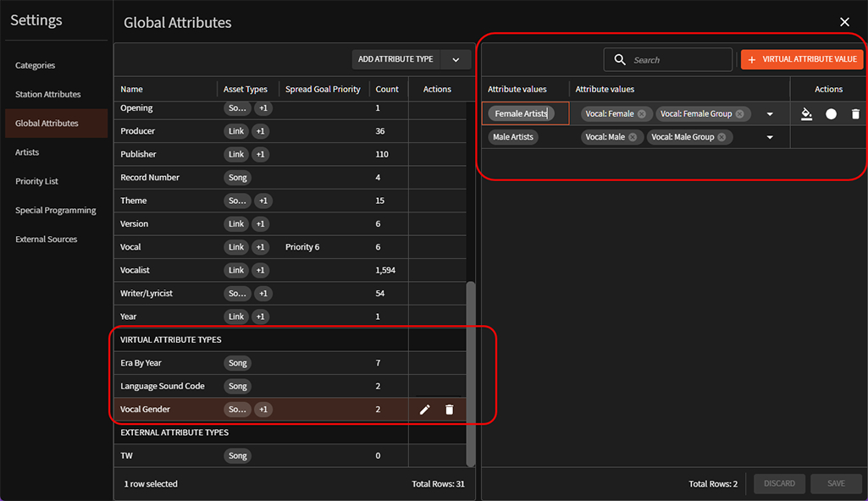Remove the Vocal: Female chip

coord(642,114)
